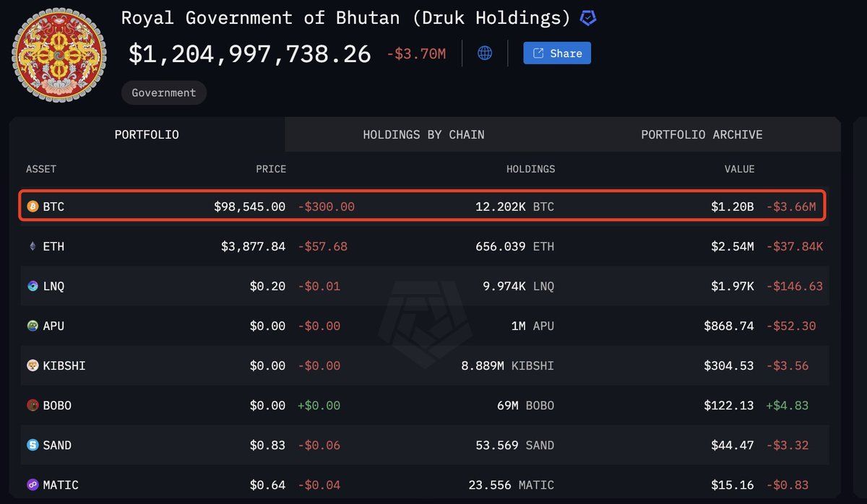Open the Portfolio Archive tab
Screen dimensions: 867x504
702,134
